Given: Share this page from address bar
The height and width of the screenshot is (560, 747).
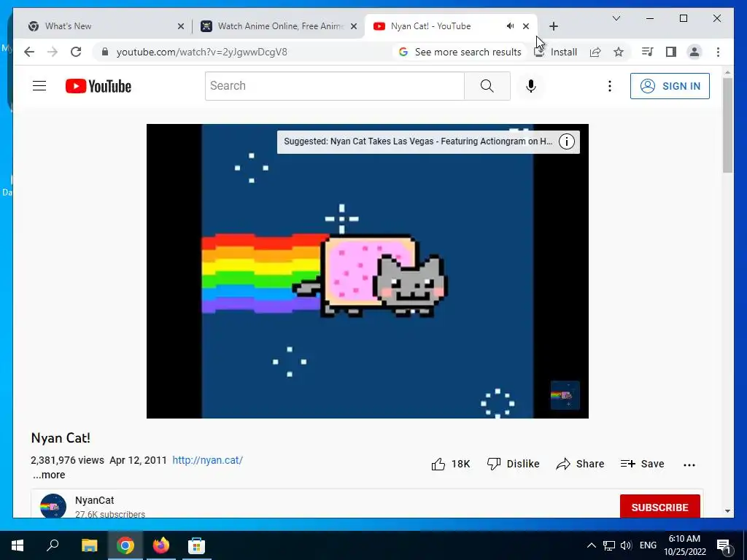Looking at the screenshot, I should 595,52.
